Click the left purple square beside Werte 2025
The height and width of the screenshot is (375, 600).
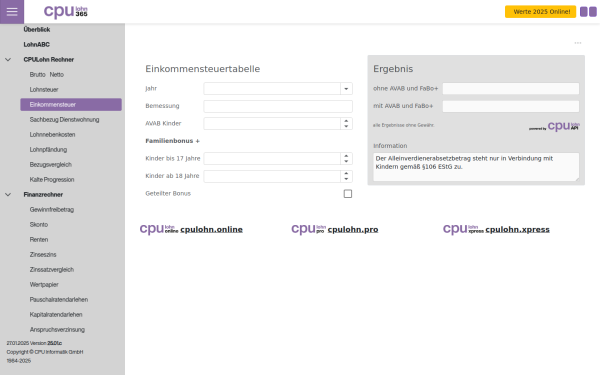point(584,12)
